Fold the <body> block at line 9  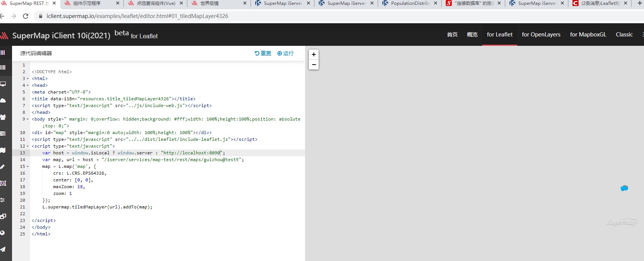click(x=27, y=119)
